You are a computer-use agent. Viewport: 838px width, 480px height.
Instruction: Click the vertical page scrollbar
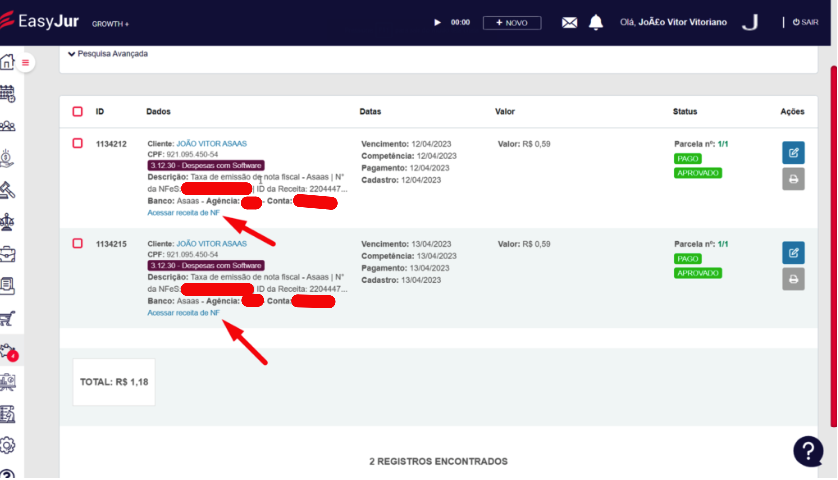pyautogui.click(x=833, y=246)
